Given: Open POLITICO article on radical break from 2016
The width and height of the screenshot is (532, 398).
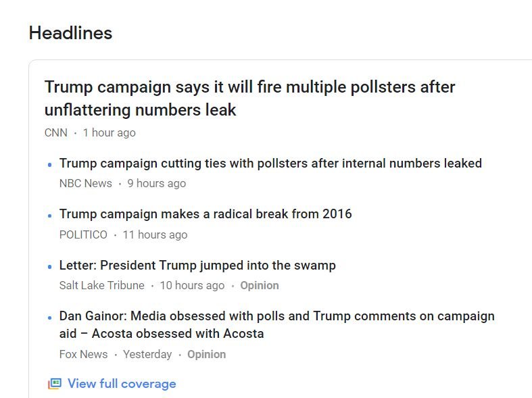Looking at the screenshot, I should (205, 214).
